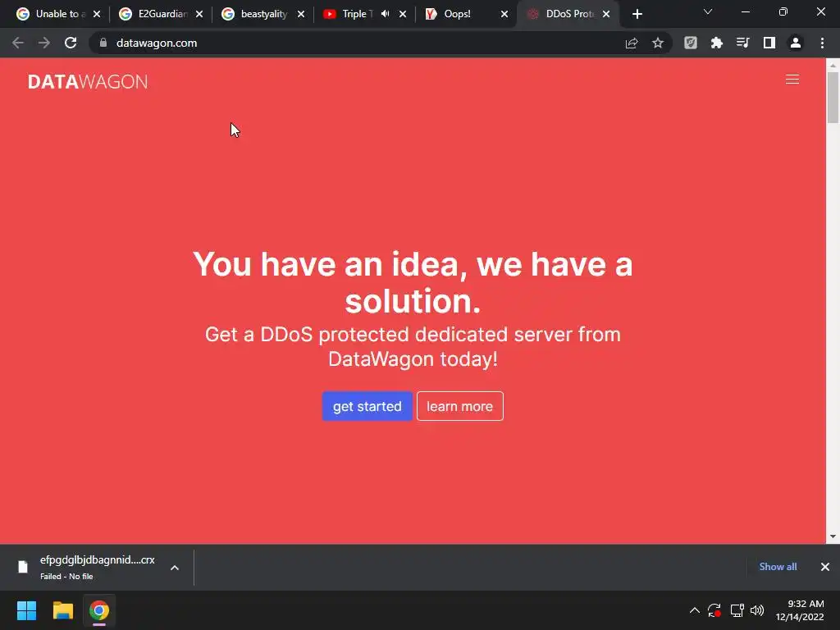Screen dimensions: 840x630
Task: Show hidden system tray icons
Action: click(694, 610)
